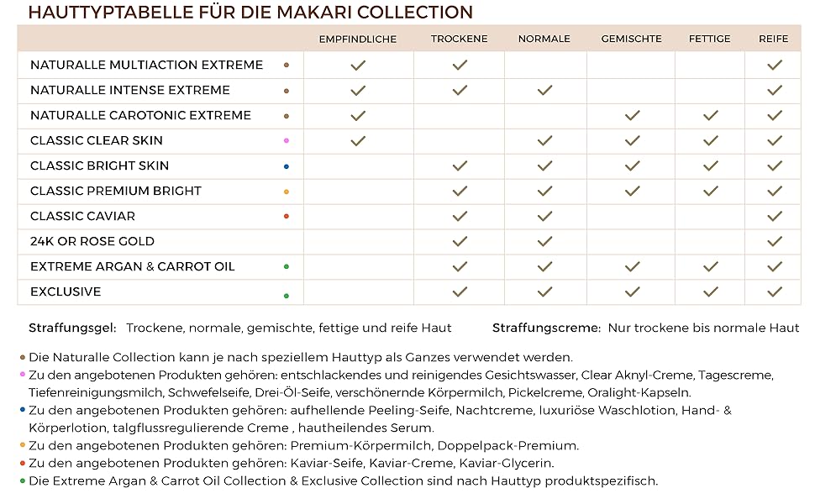
Task: Click the green dot in the Exclusive row
Action: [x=287, y=295]
